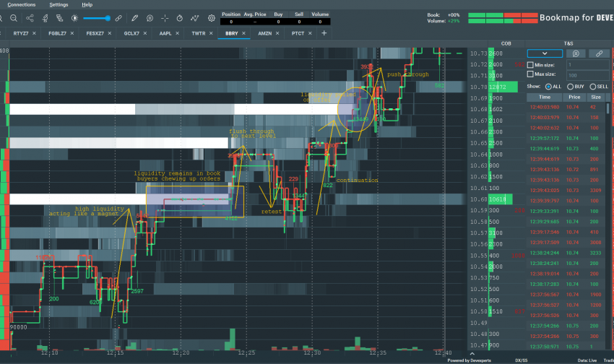Open the Settings menu
The width and height of the screenshot is (614, 364).
59,4
